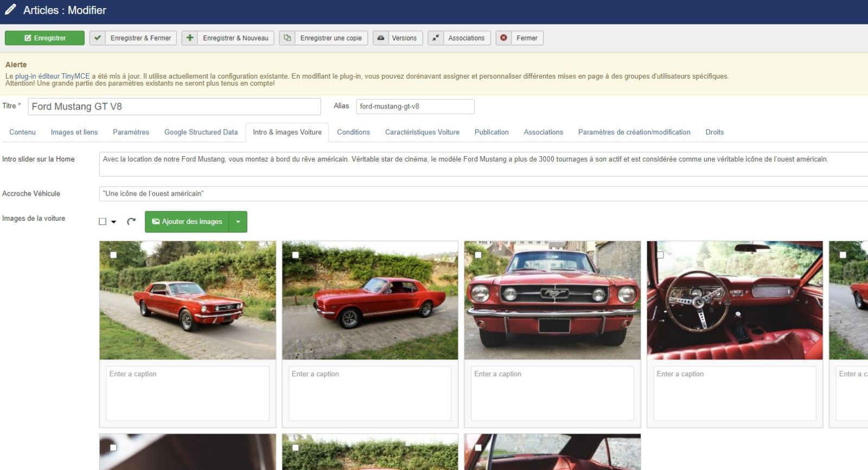Click the Mustang front grille thumbnail
Viewport: 868px width, 470px height.
coord(552,300)
